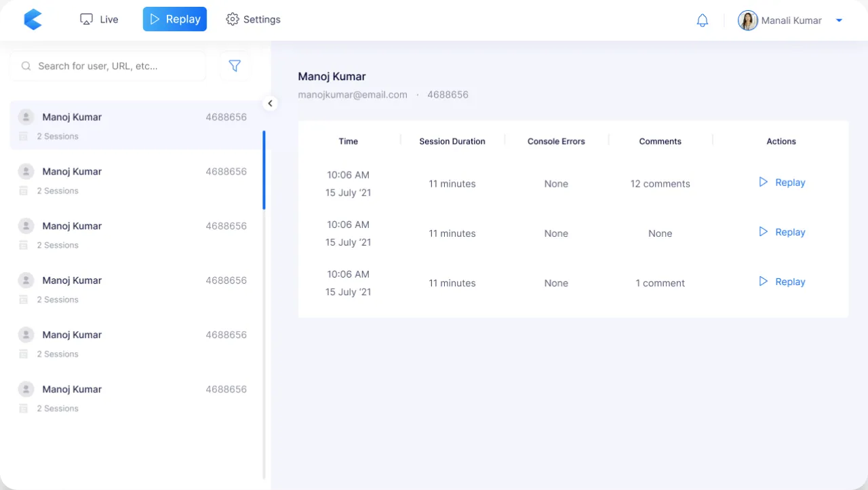The width and height of the screenshot is (868, 490).
Task: Click the ID 4688656 beside the email
Action: (x=448, y=95)
